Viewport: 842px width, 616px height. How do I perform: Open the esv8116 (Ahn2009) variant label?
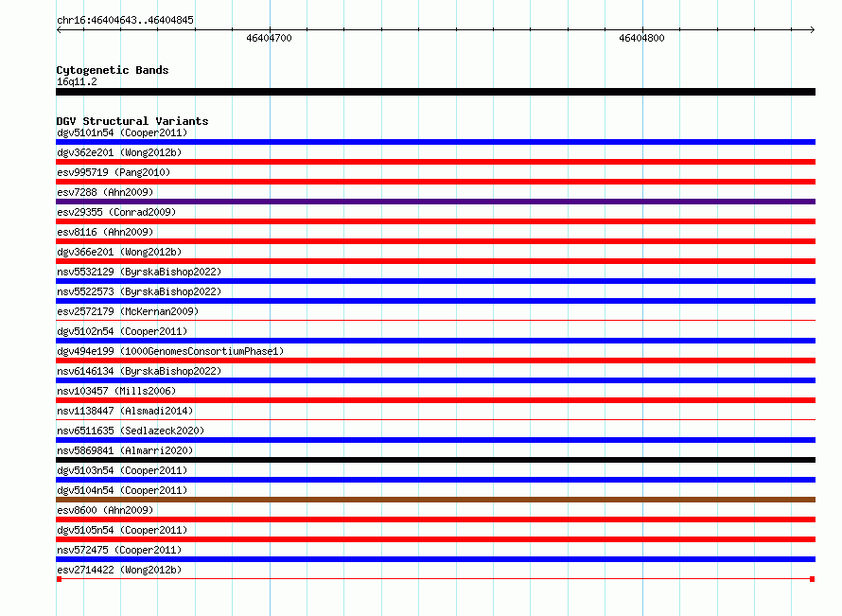coord(105,232)
